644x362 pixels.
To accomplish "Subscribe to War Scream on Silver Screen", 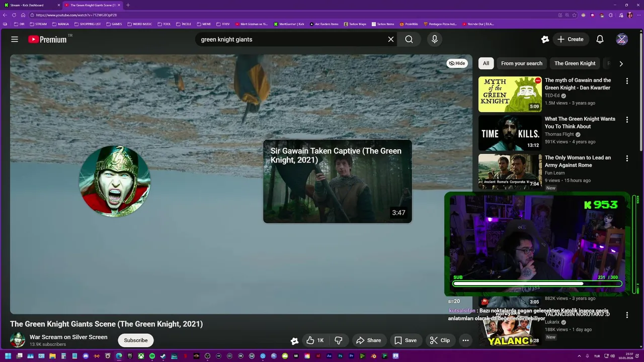I will [x=136, y=340].
